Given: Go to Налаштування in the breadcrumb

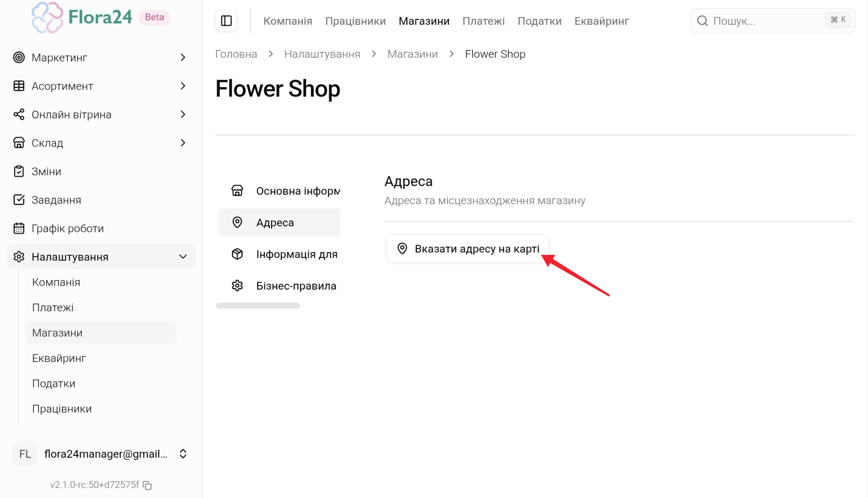Looking at the screenshot, I should pos(322,54).
